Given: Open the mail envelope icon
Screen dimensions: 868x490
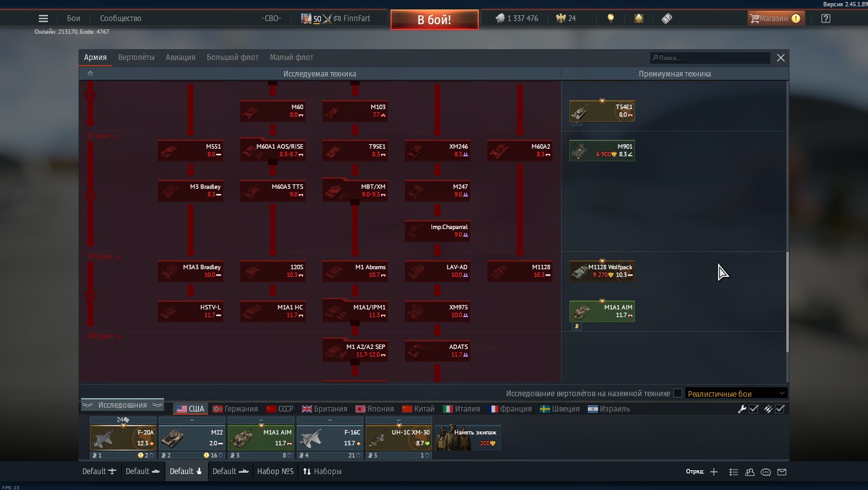Looking at the screenshot, I should (x=782, y=472).
